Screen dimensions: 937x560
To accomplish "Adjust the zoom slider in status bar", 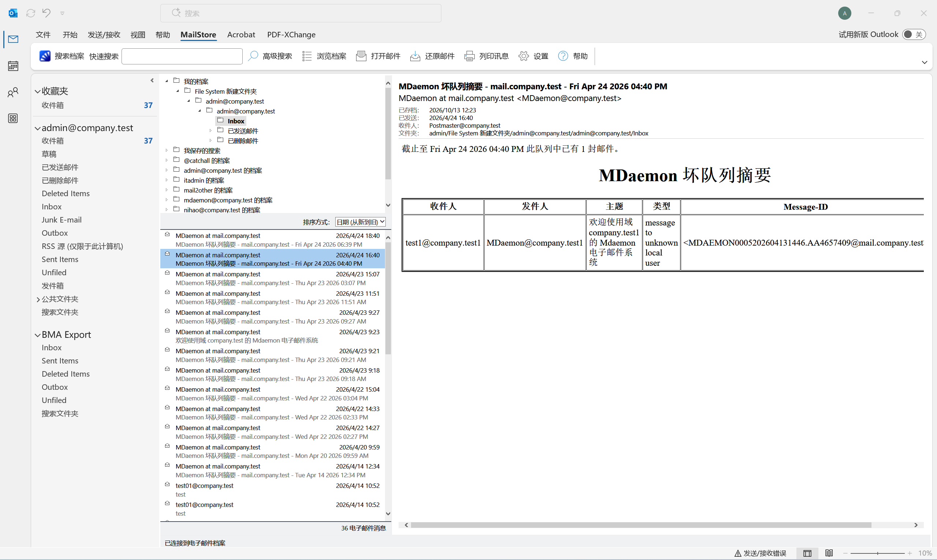I will 877,553.
